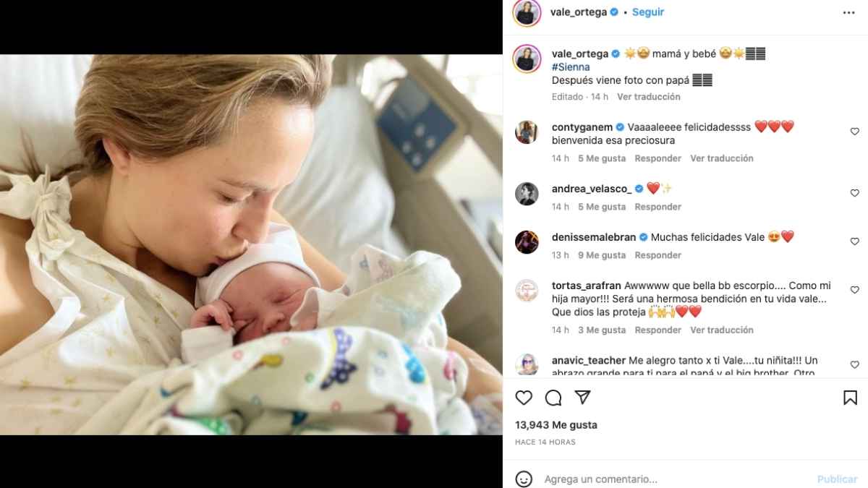Viewport: 868px width, 488px height.
Task: Save post with bookmark icon
Action: click(851, 398)
